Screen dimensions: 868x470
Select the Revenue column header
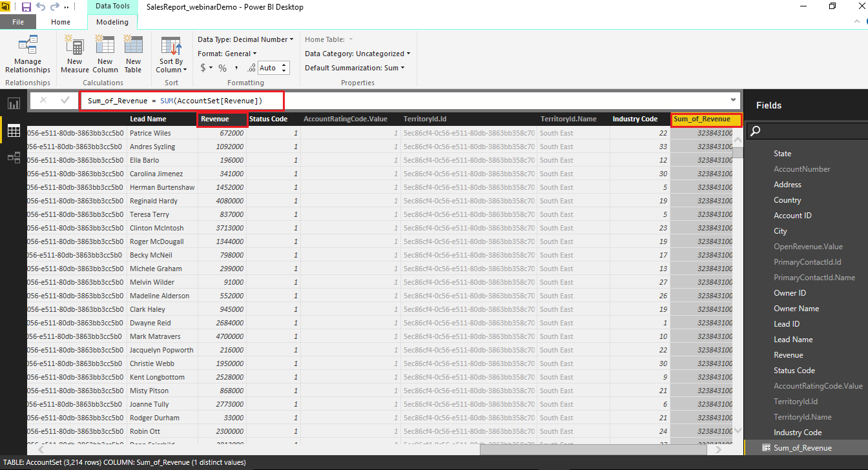223,119
